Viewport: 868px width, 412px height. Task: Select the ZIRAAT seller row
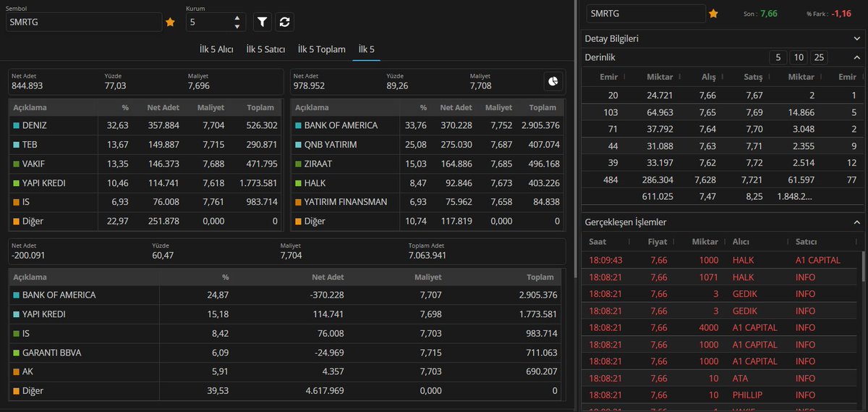click(x=428, y=164)
